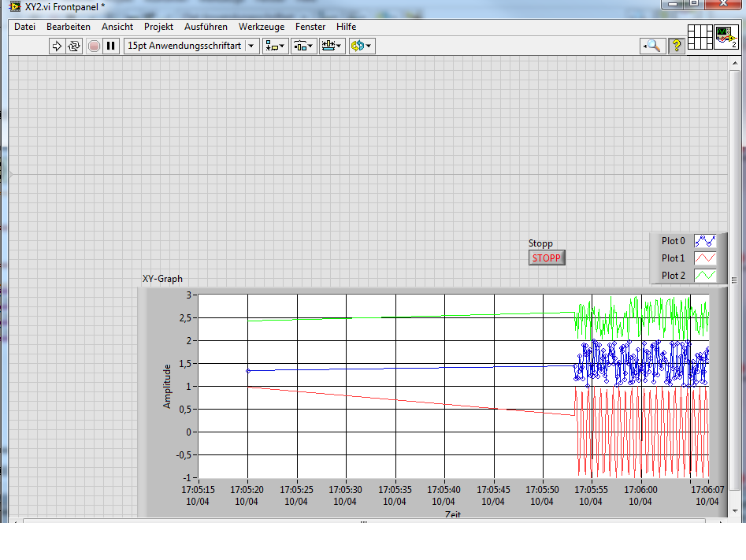This screenshot has height=560, width=746.
Task: Expand the Align Objects dropdown
Action: point(275,46)
